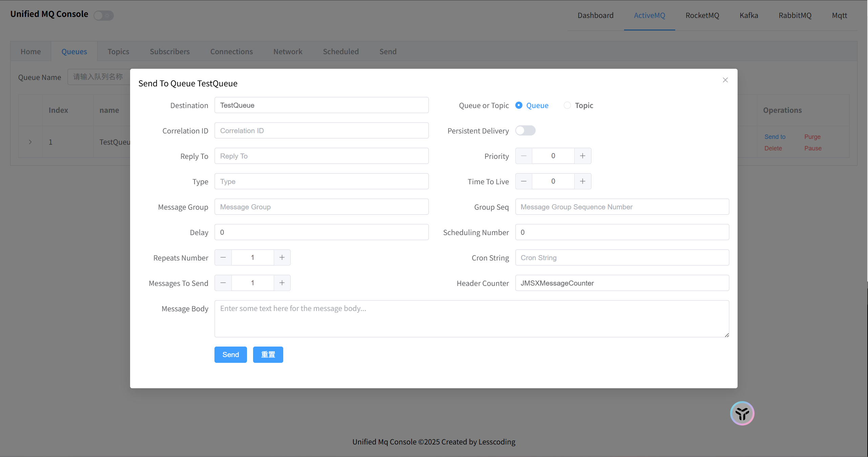Open the Scheduled tab

click(340, 51)
